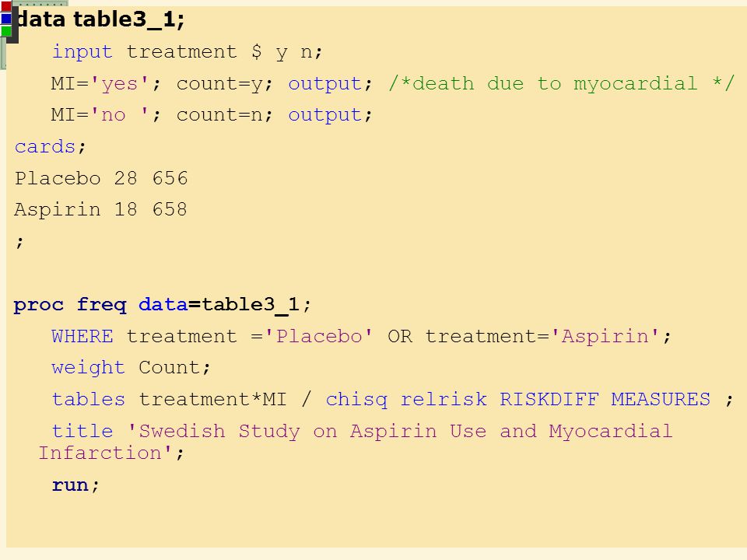This screenshot has width=747, height=560.
Task: Click the 'input' keyword in data step
Action: click(82, 51)
